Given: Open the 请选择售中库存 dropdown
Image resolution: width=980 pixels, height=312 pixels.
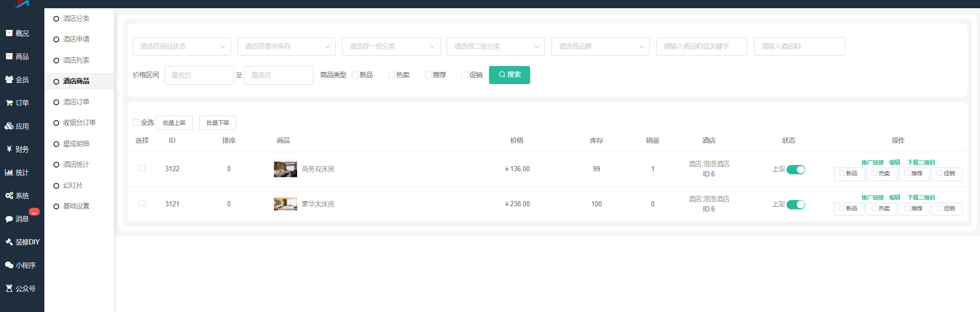Looking at the screenshot, I should [286, 46].
